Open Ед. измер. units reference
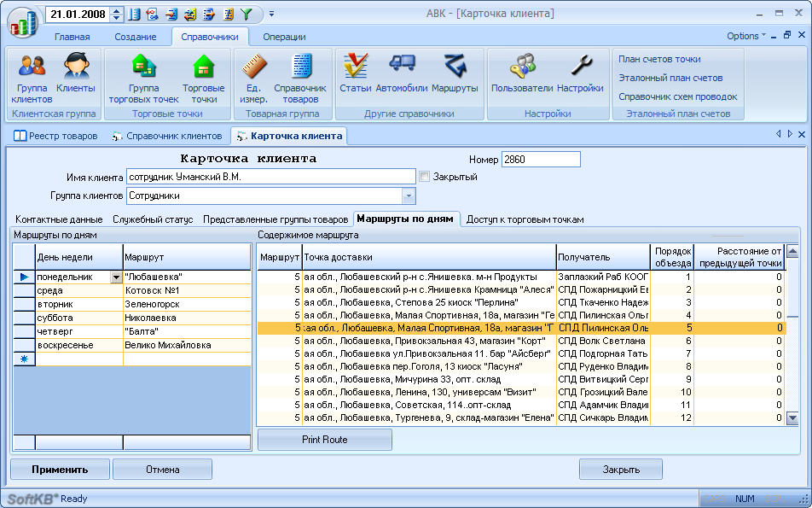Viewport: 812px width, 508px height. pos(254,79)
